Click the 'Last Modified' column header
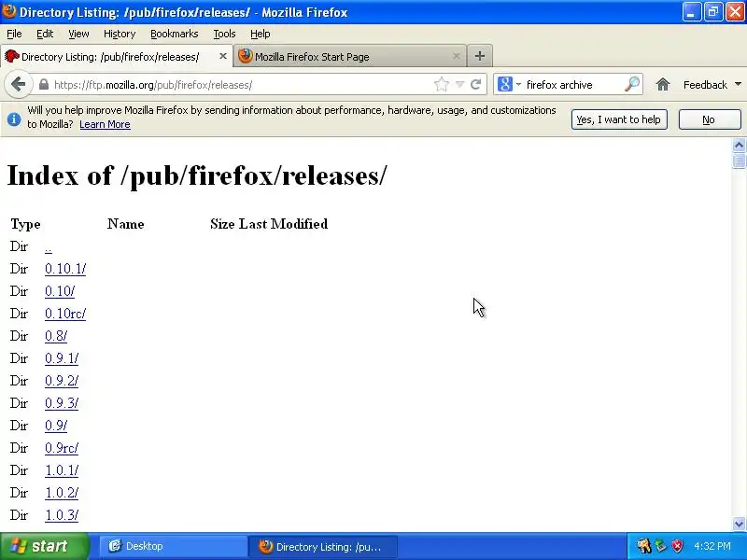Viewport: 747px width, 560px height. coord(283,224)
